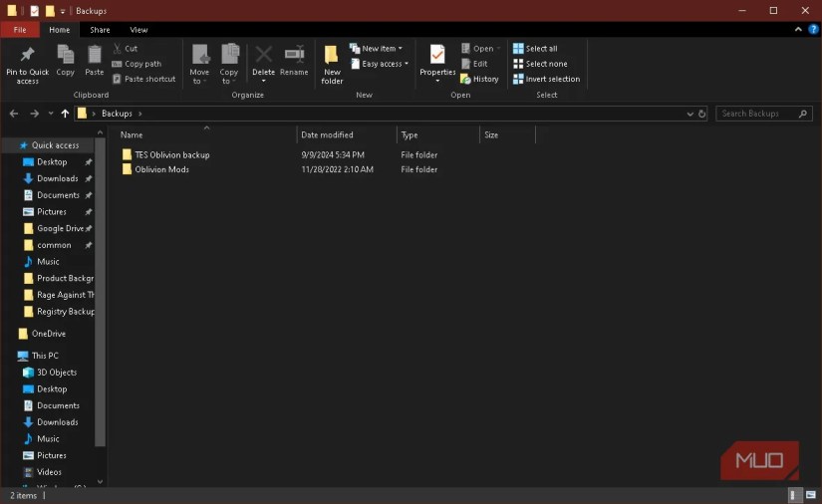This screenshot has height=504, width=822.
Task: Open the File menu
Action: click(20, 30)
